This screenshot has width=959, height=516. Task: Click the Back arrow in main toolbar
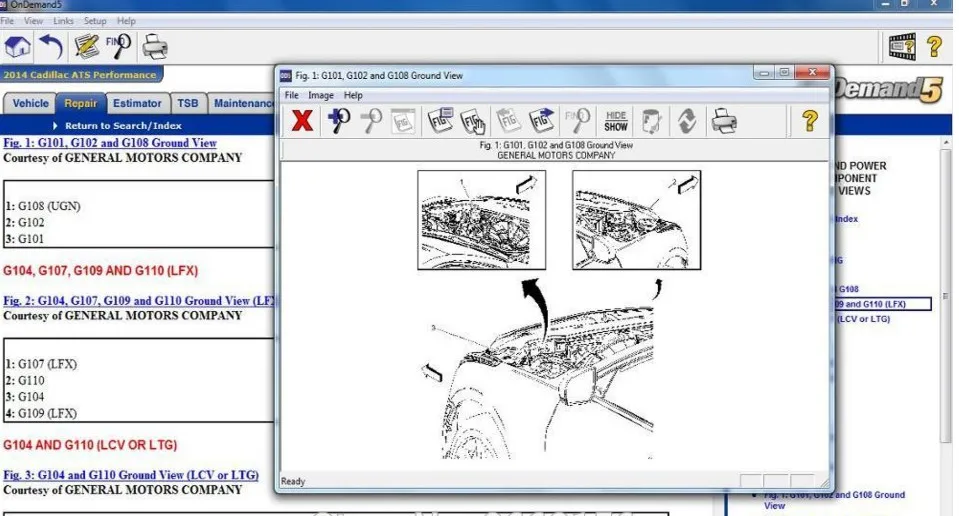(x=51, y=47)
